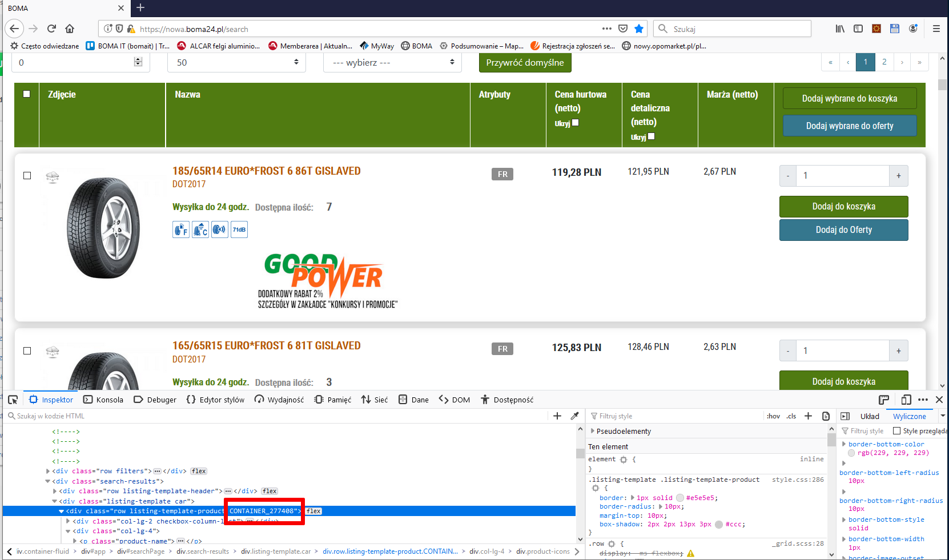Check the select-all checkbox in the table header
This screenshot has height=560, width=949.
pos(26,94)
